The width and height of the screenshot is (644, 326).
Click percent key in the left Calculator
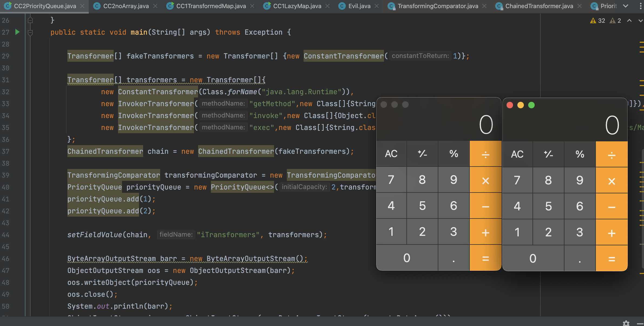point(454,154)
